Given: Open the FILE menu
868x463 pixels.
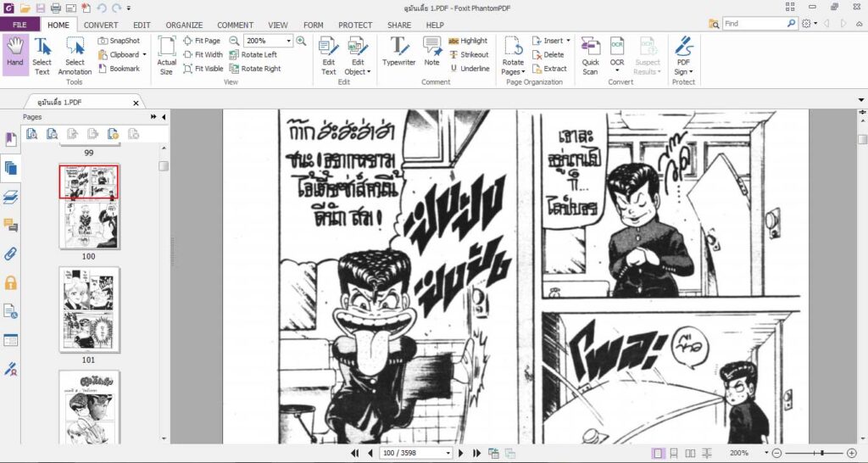Looking at the screenshot, I should [20, 25].
